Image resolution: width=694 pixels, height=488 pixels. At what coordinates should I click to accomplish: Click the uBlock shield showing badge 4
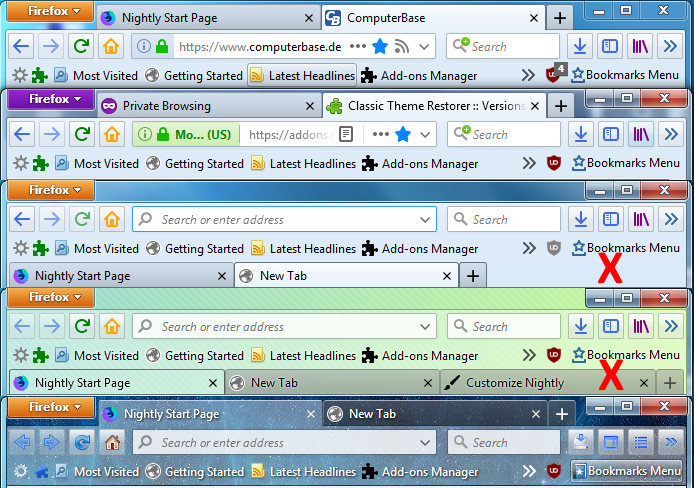554,74
